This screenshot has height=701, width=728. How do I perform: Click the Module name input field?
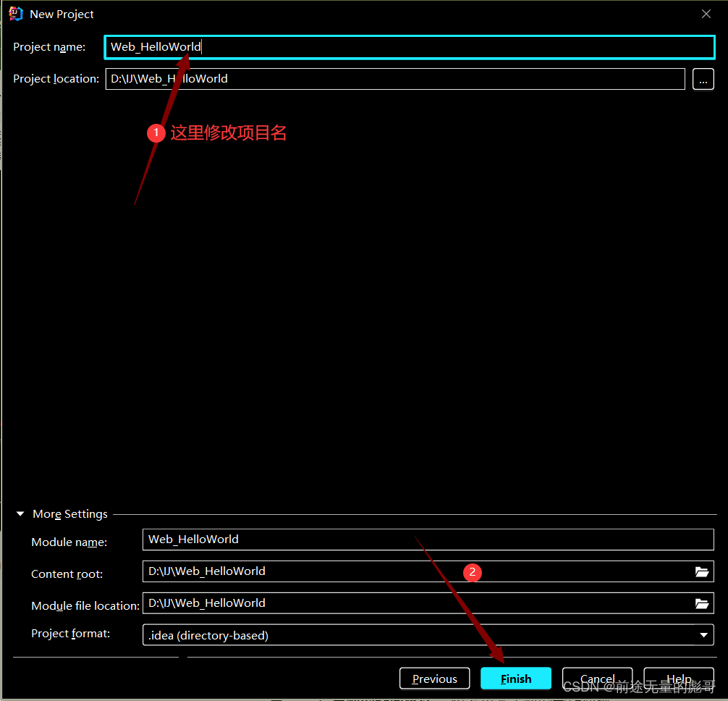click(x=428, y=540)
